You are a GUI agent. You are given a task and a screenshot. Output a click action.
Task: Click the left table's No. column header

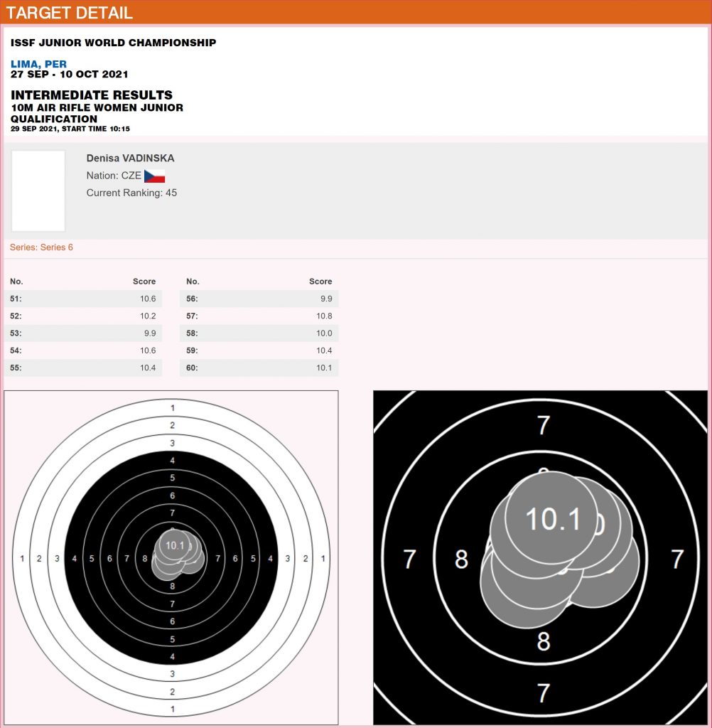(x=16, y=282)
